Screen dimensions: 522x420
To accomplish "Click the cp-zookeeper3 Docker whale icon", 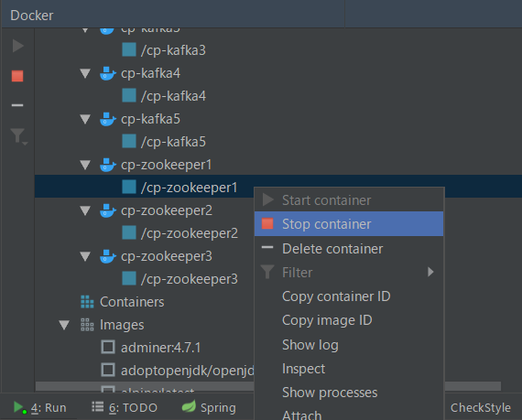I will (108, 256).
